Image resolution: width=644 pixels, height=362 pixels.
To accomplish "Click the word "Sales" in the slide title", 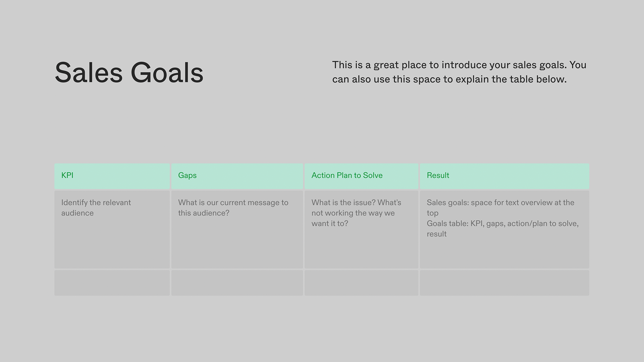I will pyautogui.click(x=89, y=73).
